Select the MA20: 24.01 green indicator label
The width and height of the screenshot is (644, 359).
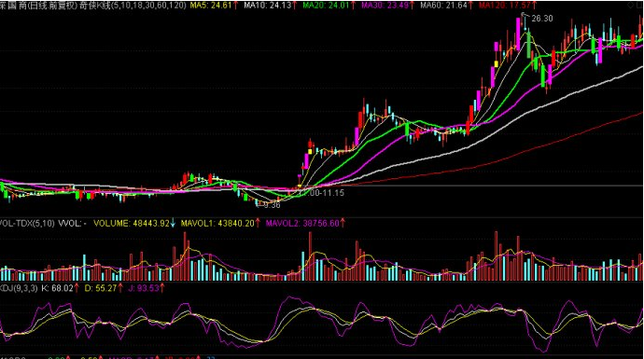click(326, 6)
